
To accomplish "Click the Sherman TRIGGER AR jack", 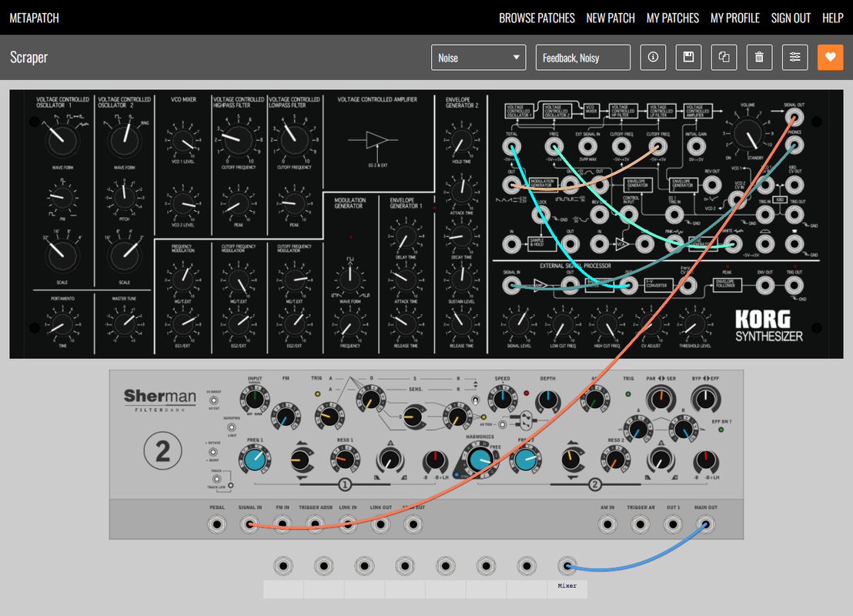I will pyautogui.click(x=641, y=524).
